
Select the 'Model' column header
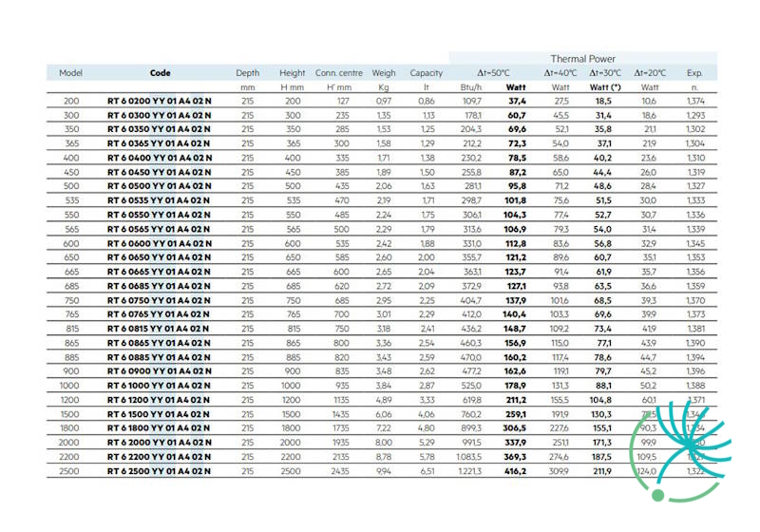(x=70, y=73)
